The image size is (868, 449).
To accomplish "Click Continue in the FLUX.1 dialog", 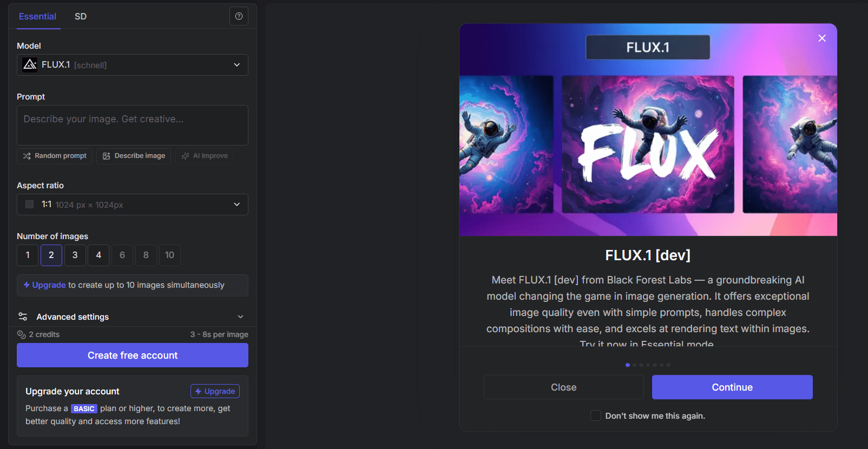I will [x=732, y=387].
